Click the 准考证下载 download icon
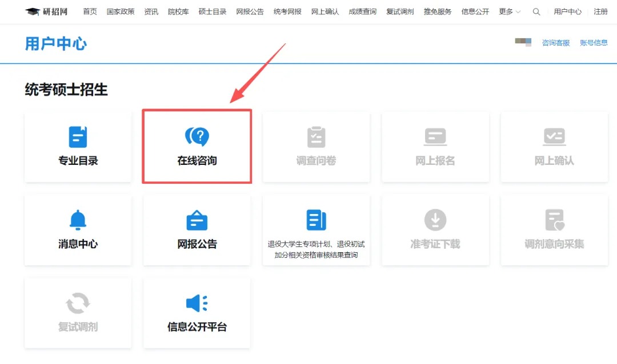The height and width of the screenshot is (364, 617). (435, 220)
